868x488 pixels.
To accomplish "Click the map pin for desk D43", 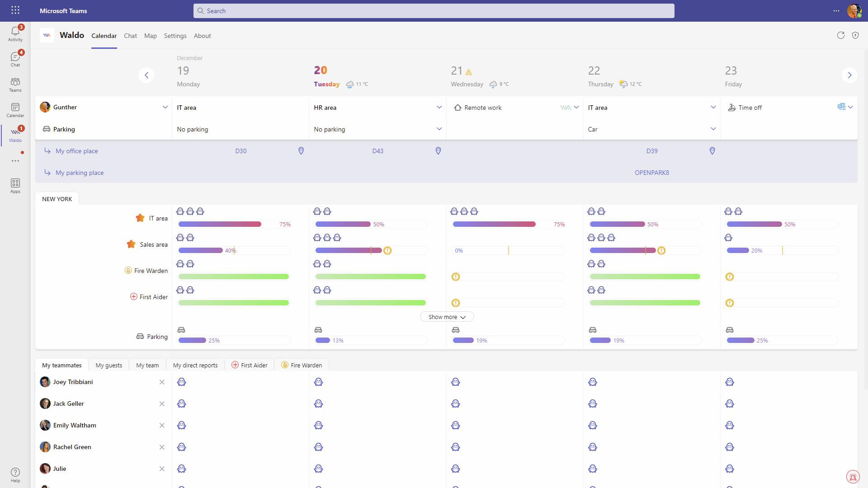I will click(x=438, y=151).
